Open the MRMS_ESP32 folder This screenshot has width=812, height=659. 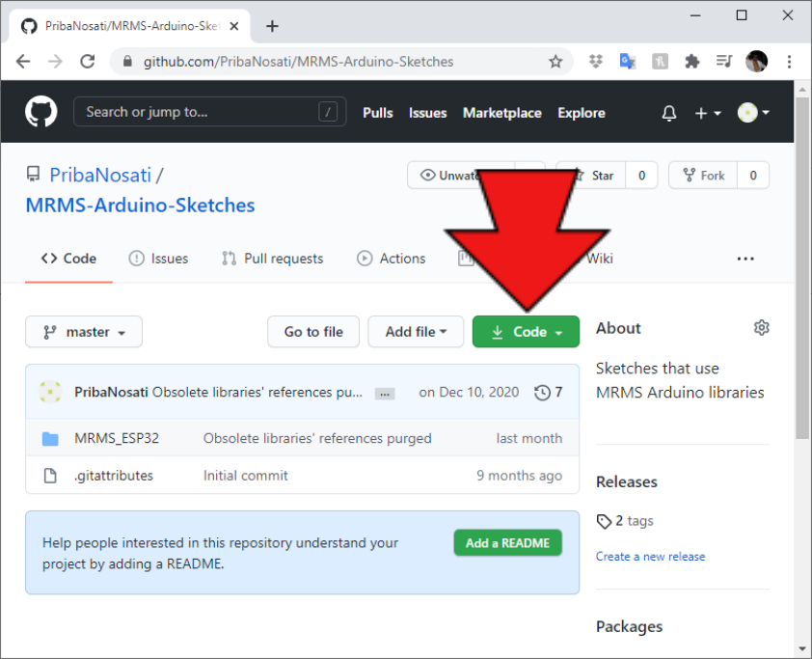(117, 438)
